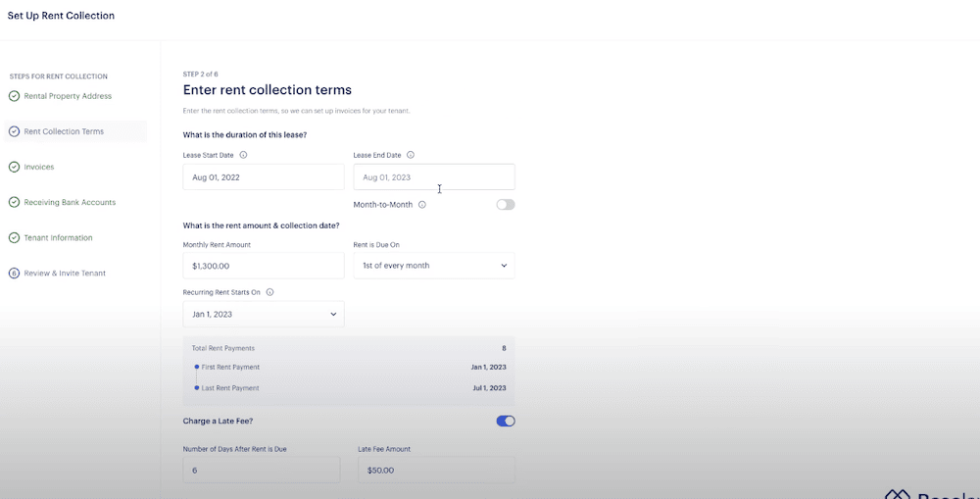Open the Recurring Rent Starts On dropdown

pyautogui.click(x=263, y=314)
